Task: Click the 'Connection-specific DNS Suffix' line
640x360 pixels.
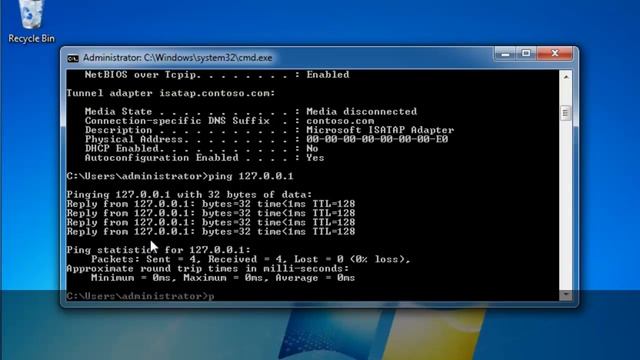Action: point(229,121)
